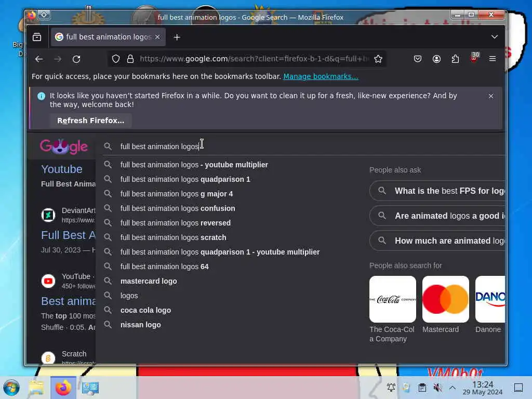
Task: Expand hidden tray icons chevron
Action: click(x=453, y=388)
